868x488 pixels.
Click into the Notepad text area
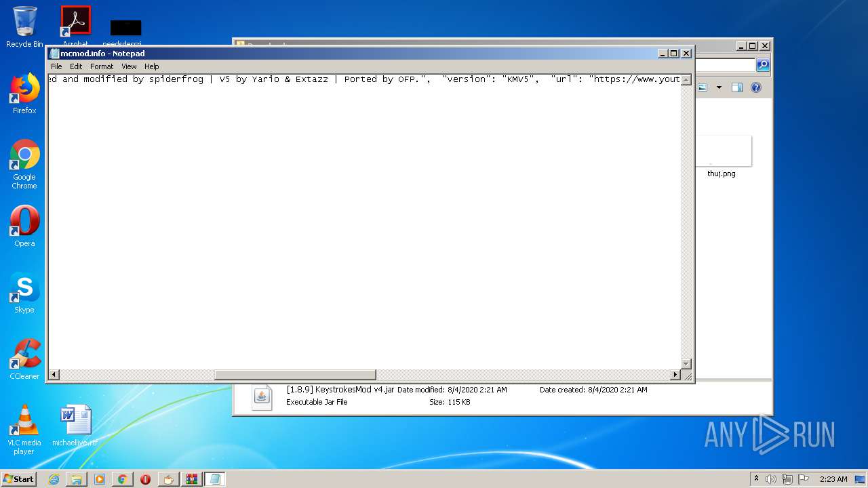click(364, 222)
